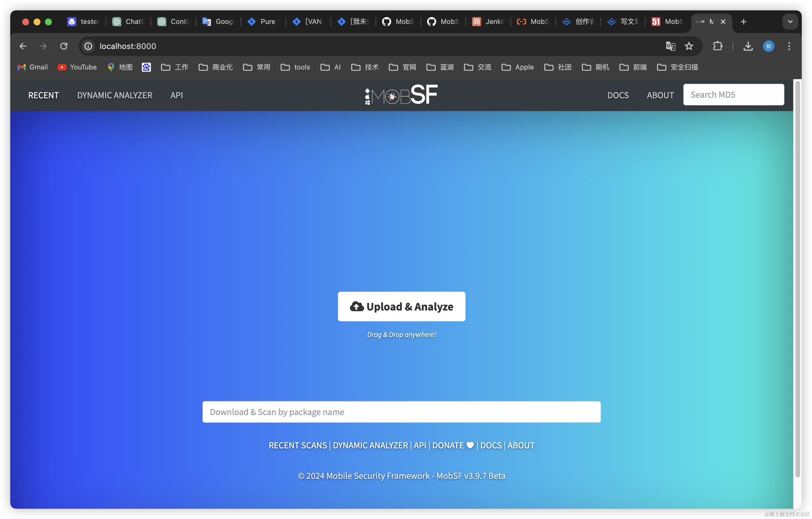This screenshot has width=812, height=519.
Task: Open the RECENT SCANS footer link
Action: [298, 445]
